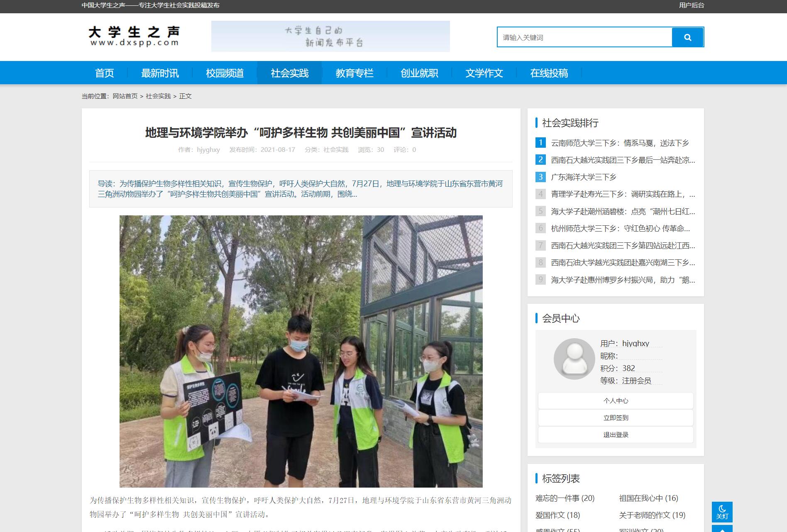Image resolution: width=787 pixels, height=532 pixels.
Task: Open the 校园频道 menu item
Action: pos(225,73)
